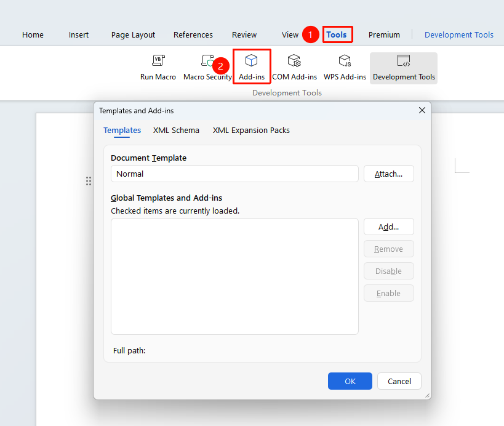Switch to the Home tab

pyautogui.click(x=33, y=34)
